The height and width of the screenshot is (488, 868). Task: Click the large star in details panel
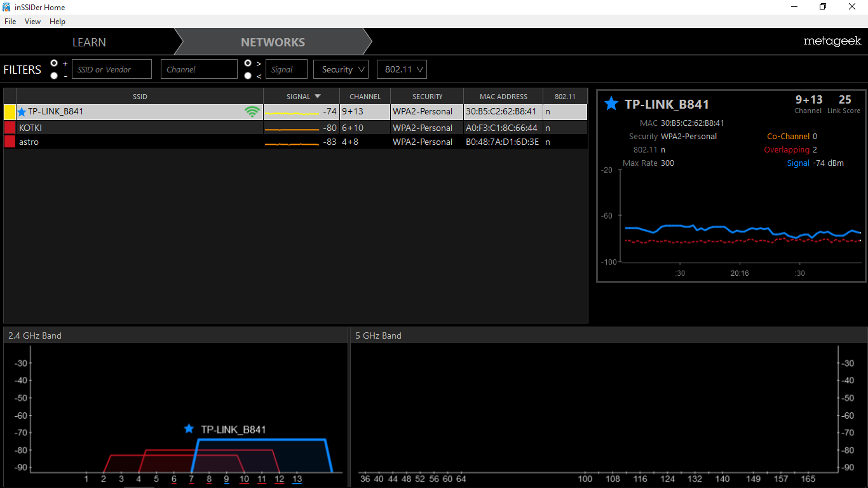click(611, 104)
